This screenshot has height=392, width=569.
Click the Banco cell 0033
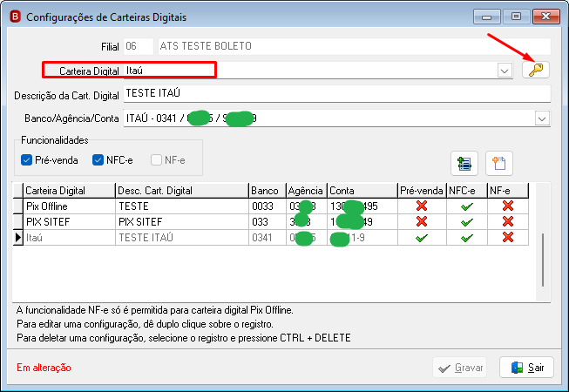click(x=268, y=206)
